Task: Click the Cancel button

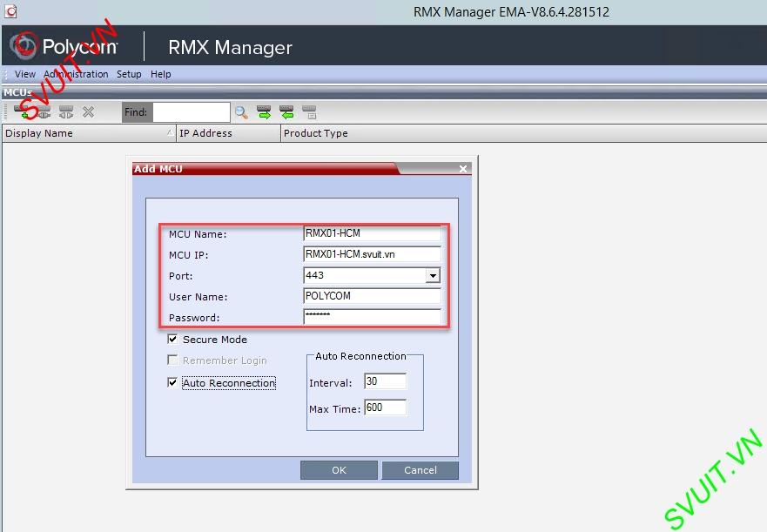Action: pyautogui.click(x=421, y=470)
